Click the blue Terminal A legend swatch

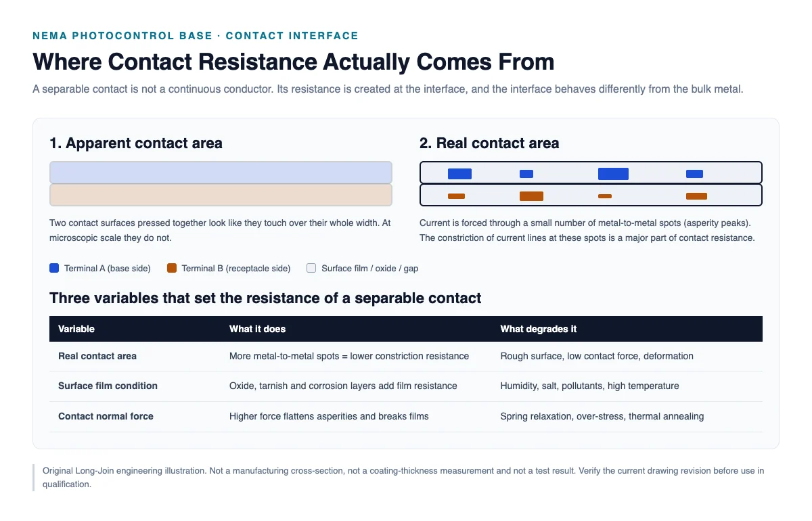(x=54, y=268)
